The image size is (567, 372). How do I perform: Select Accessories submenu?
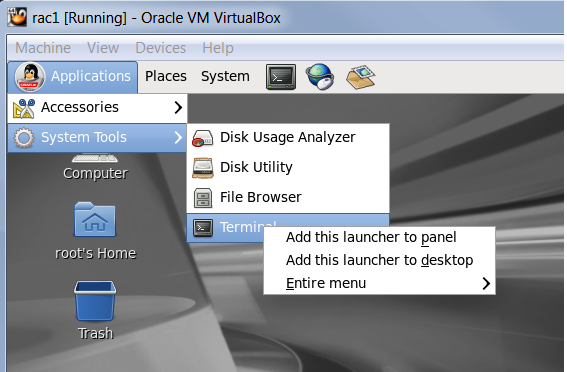point(97,107)
